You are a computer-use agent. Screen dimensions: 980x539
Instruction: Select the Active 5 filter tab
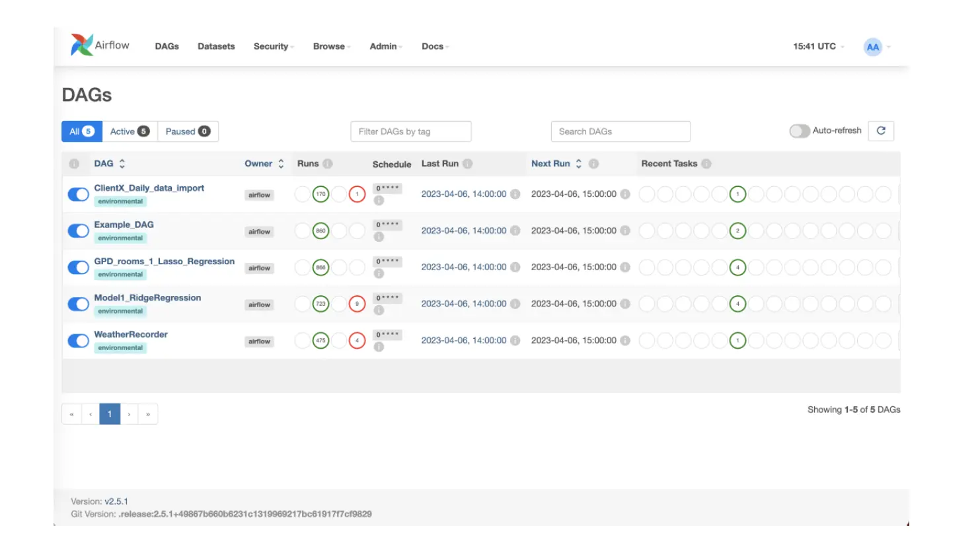pyautogui.click(x=130, y=131)
